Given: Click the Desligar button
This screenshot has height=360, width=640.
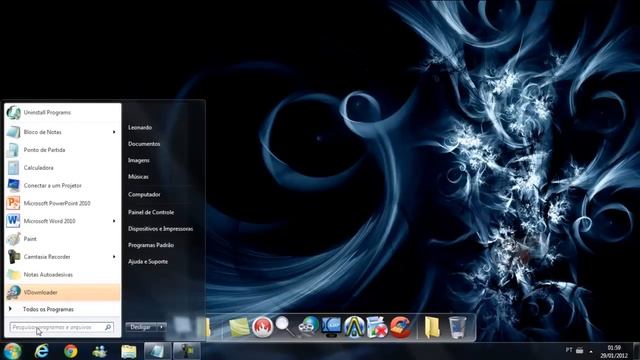Looking at the screenshot, I should point(141,327).
